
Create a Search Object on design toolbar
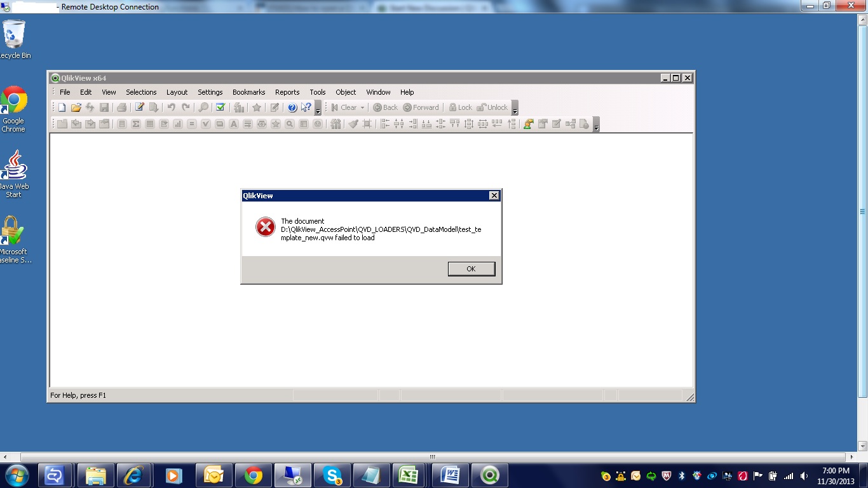click(290, 124)
